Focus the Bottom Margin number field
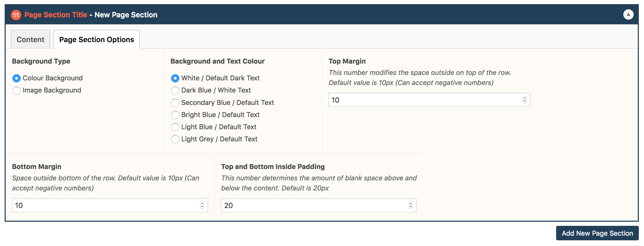The image size is (644, 246). pos(110,205)
